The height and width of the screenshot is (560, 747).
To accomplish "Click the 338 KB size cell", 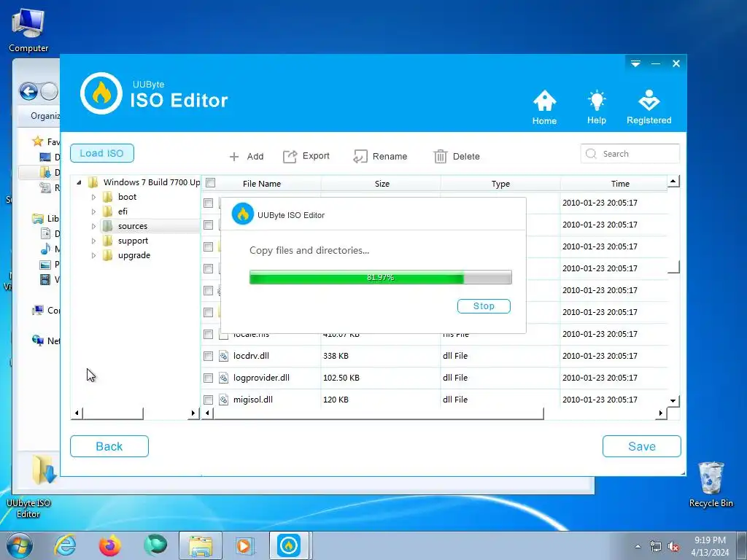I will (x=336, y=356).
